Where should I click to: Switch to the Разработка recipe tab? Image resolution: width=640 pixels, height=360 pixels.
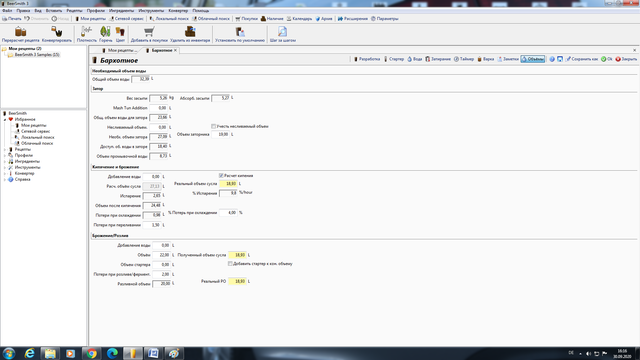(x=367, y=59)
